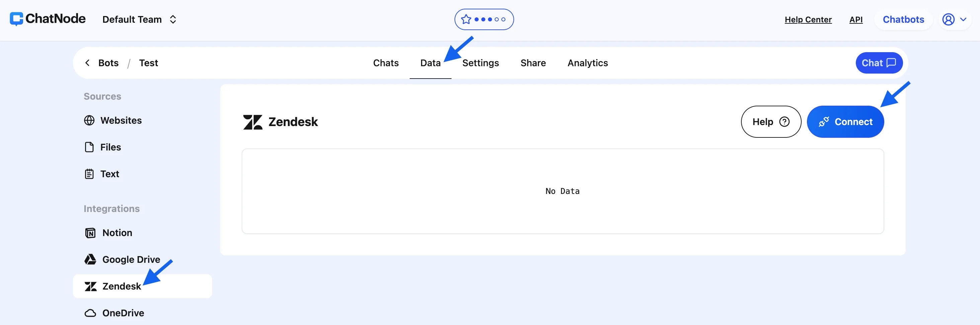The height and width of the screenshot is (325, 980).
Task: Select the Text source icon
Action: point(90,174)
